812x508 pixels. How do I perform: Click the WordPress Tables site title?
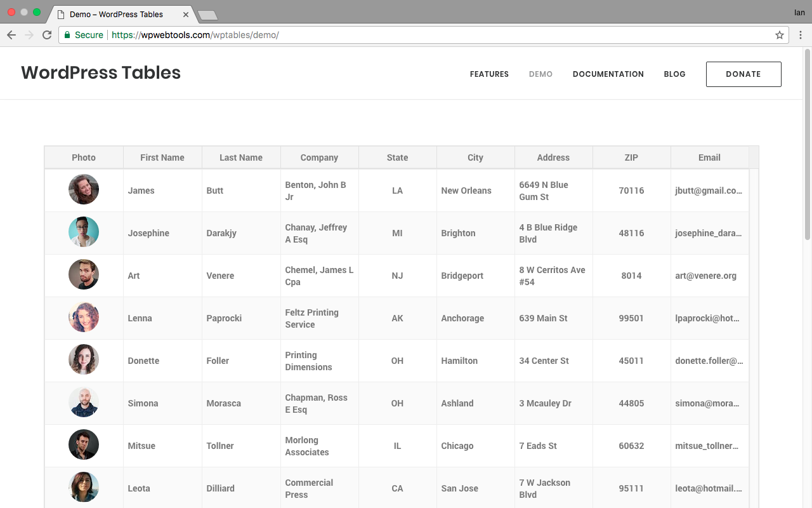[x=101, y=73]
